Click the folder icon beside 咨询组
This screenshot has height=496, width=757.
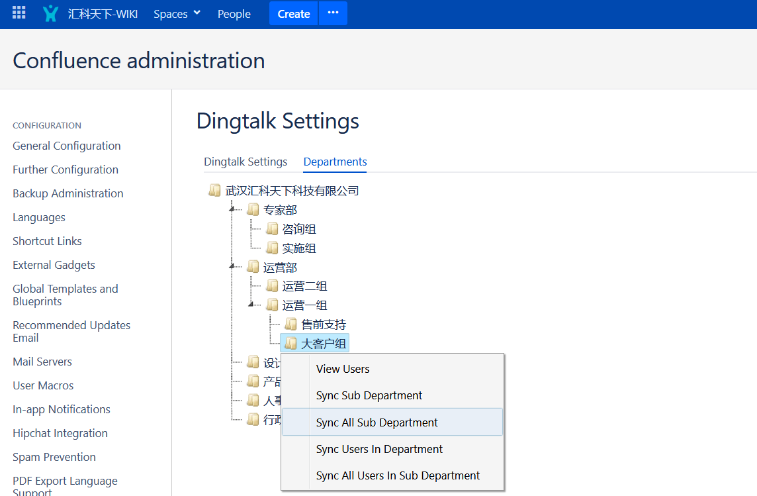coord(272,229)
